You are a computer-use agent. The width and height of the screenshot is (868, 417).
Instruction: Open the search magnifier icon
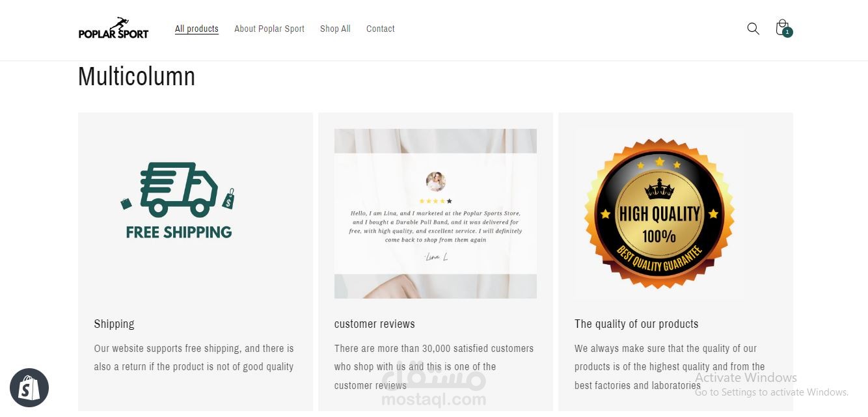[753, 29]
